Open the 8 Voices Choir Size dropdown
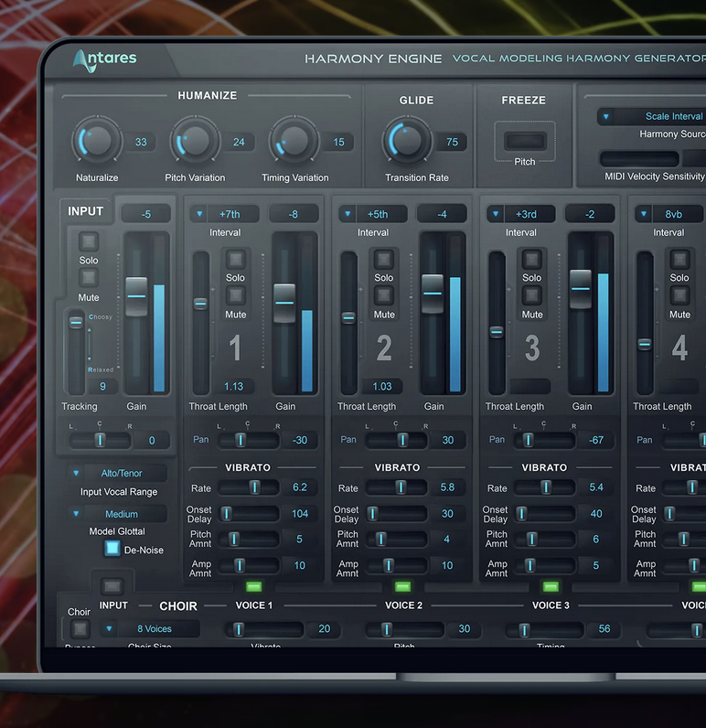706x728 pixels. [150, 628]
